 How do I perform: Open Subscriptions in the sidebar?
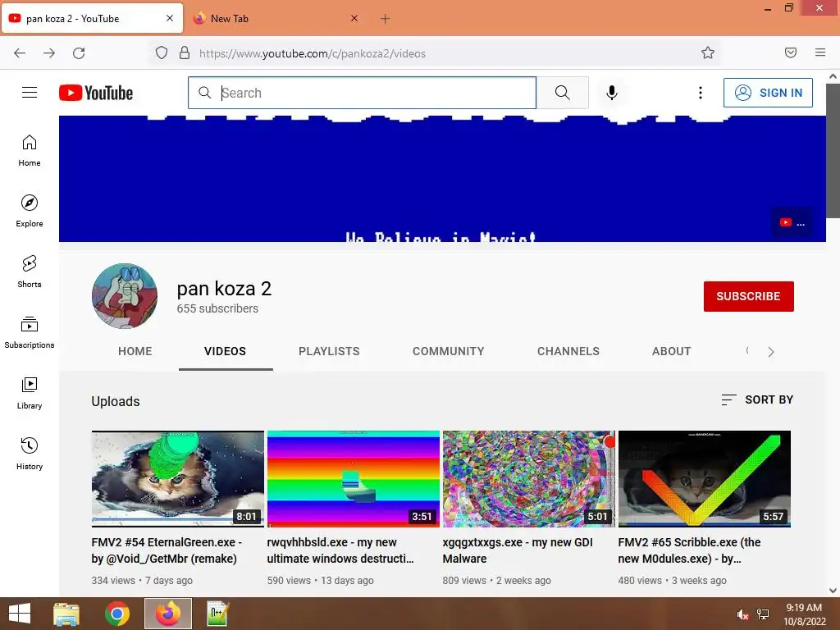coord(30,332)
